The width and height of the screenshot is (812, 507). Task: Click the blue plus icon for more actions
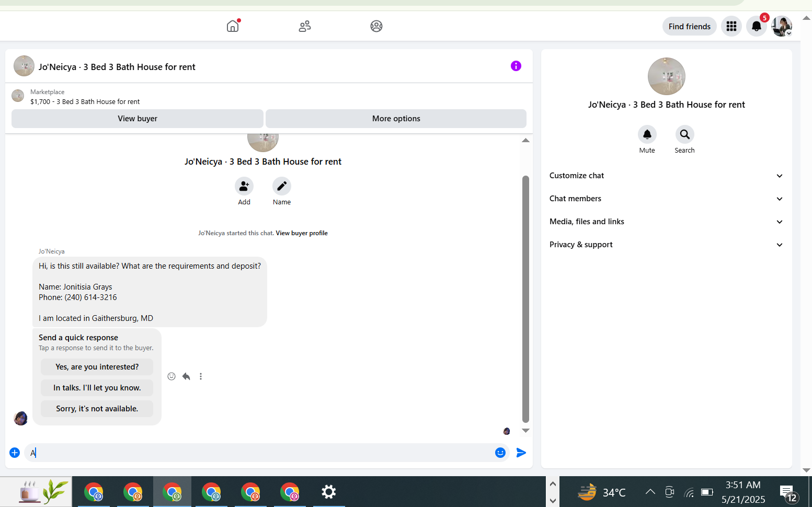[15, 453]
